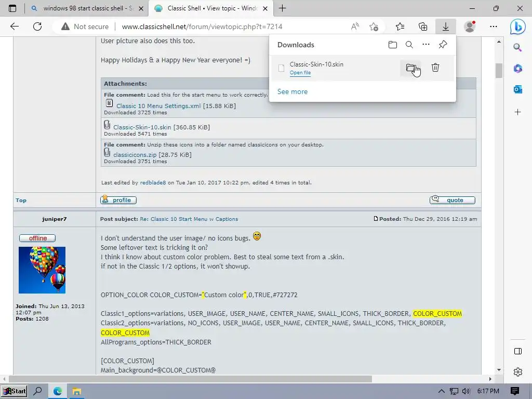Screen dimensions: 532x399
Task: Open the Outlook sidebar icon
Action: [518, 89]
